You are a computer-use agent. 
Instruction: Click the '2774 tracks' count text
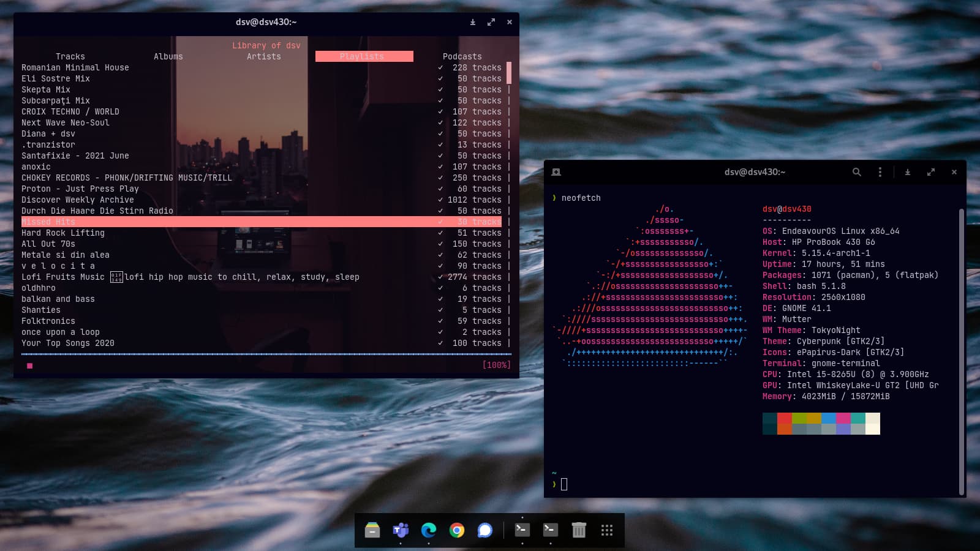pos(475,277)
